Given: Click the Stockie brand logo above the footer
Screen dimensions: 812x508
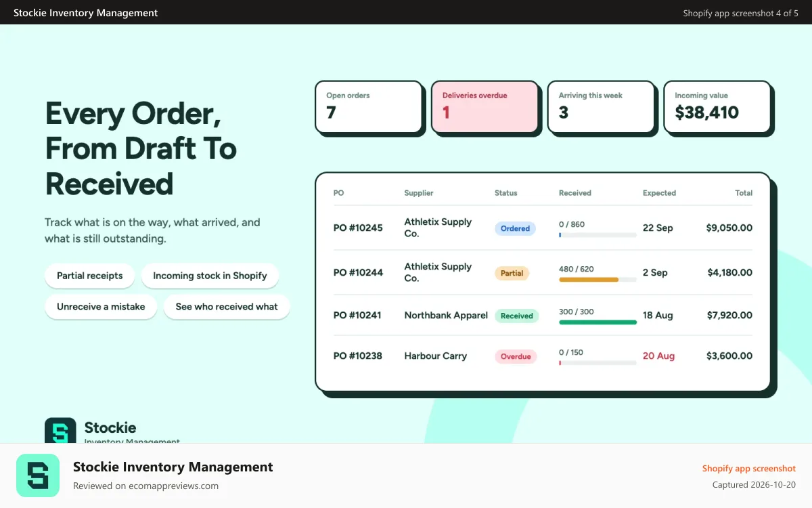Looking at the screenshot, I should click(60, 431).
